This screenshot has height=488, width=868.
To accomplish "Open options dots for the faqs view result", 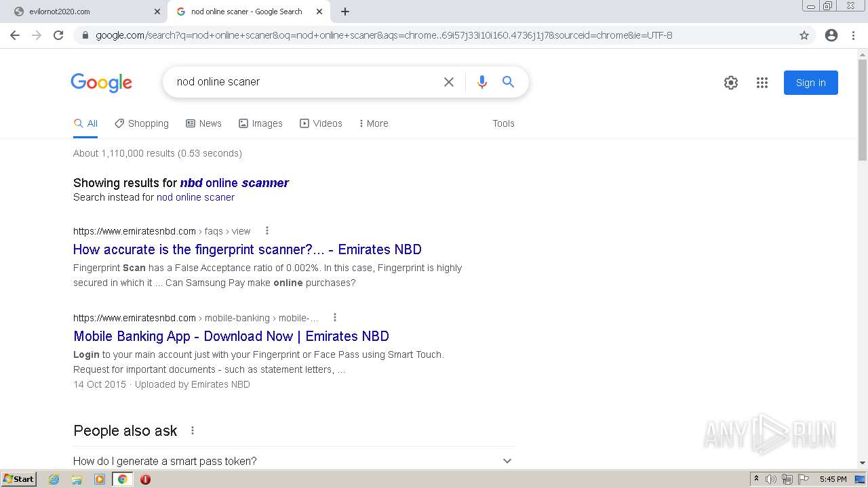I will point(267,230).
